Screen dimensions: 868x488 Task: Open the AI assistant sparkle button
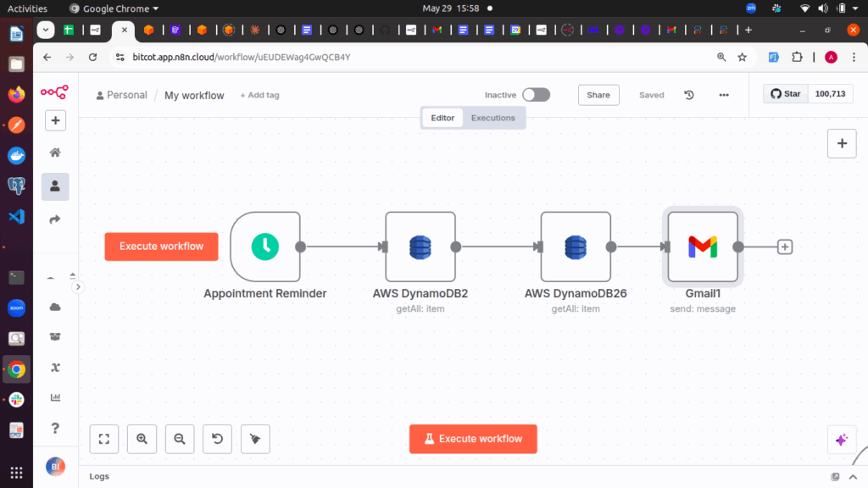(841, 439)
